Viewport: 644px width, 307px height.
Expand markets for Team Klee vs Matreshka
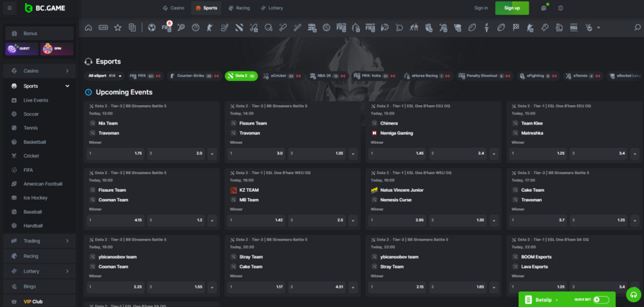635,153
